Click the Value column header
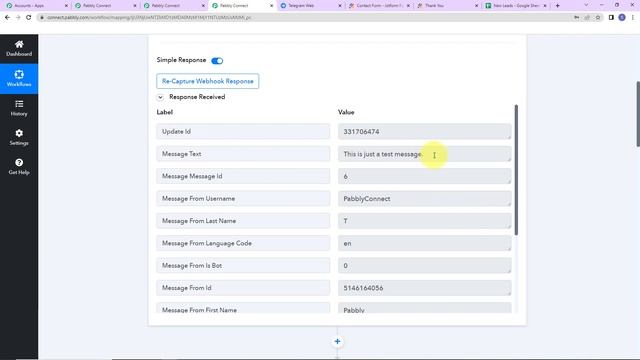640x360 pixels. [346, 112]
